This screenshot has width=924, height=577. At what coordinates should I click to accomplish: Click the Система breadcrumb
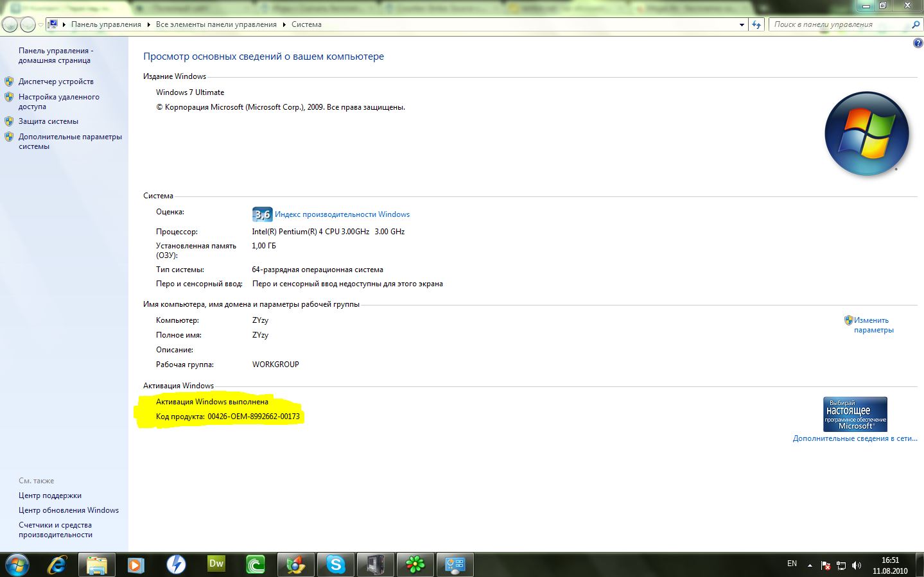(306, 24)
